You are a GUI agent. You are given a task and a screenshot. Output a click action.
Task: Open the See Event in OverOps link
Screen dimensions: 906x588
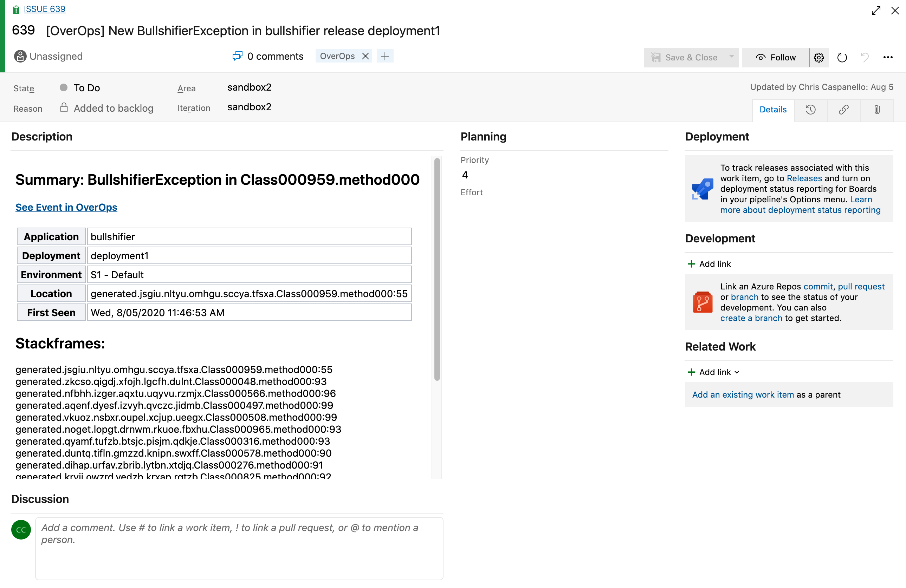pyautogui.click(x=66, y=208)
